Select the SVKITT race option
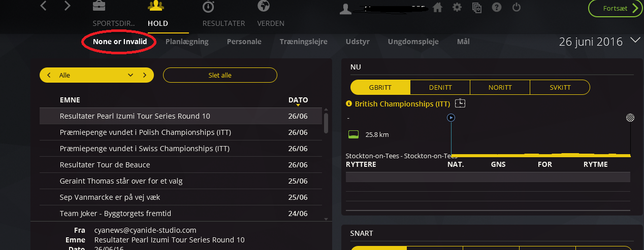The height and width of the screenshot is (250, 644). tap(560, 87)
